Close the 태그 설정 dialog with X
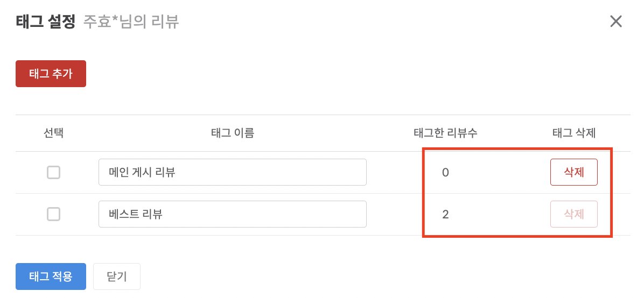 coord(615,22)
